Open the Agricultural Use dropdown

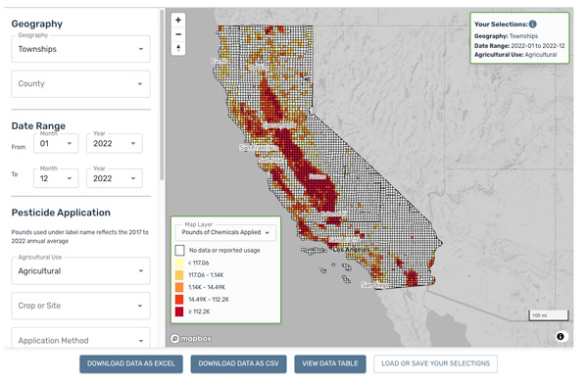coord(80,271)
